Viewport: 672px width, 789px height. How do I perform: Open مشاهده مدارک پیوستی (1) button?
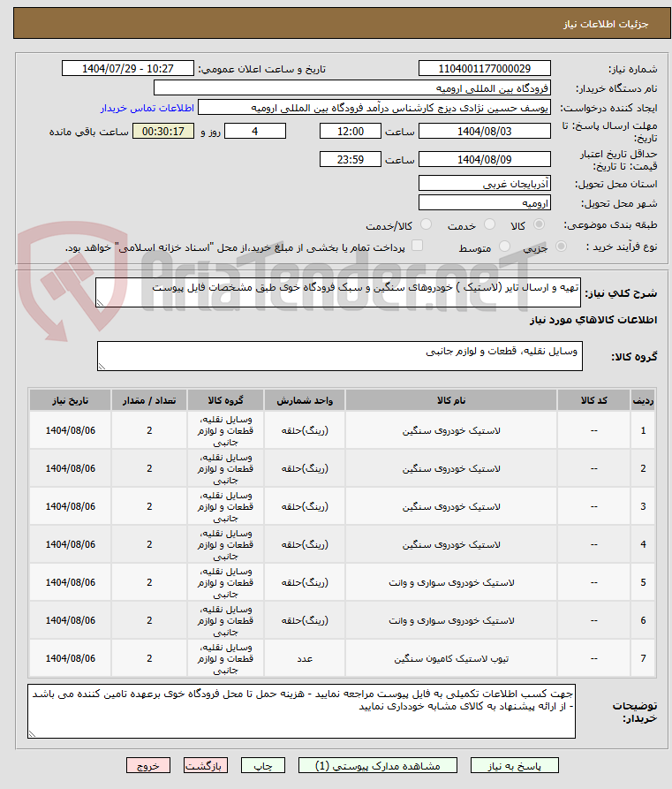378,765
